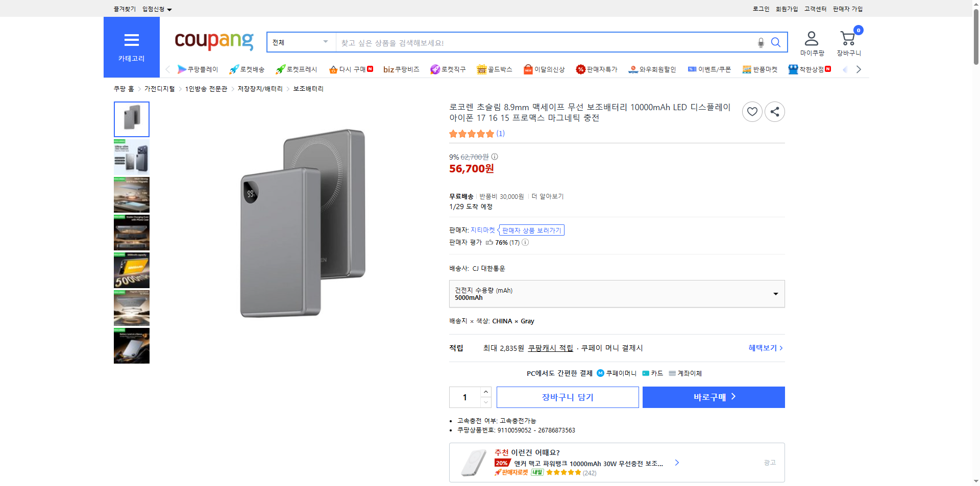The height and width of the screenshot is (486, 980).
Task: Click the voice search microphone icon
Action: [760, 42]
